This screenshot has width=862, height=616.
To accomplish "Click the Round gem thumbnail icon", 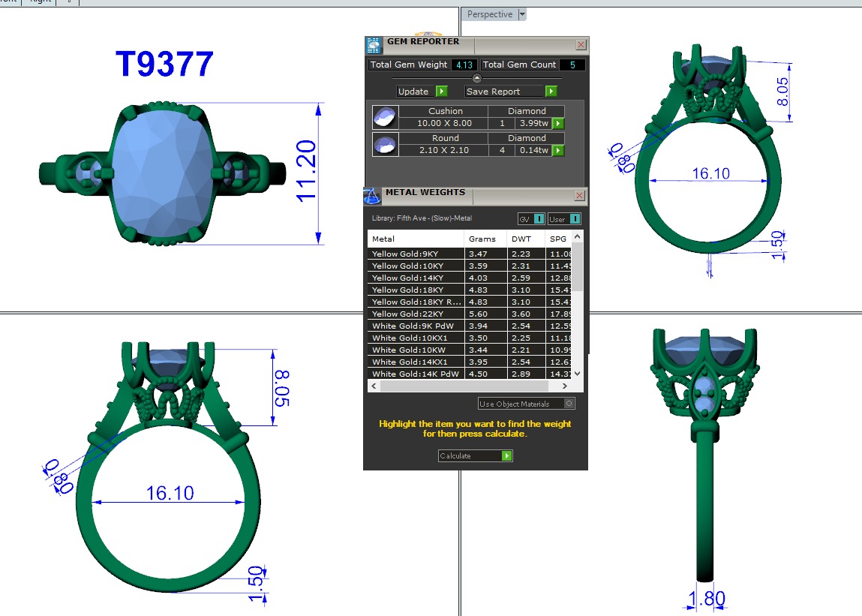I will click(386, 144).
